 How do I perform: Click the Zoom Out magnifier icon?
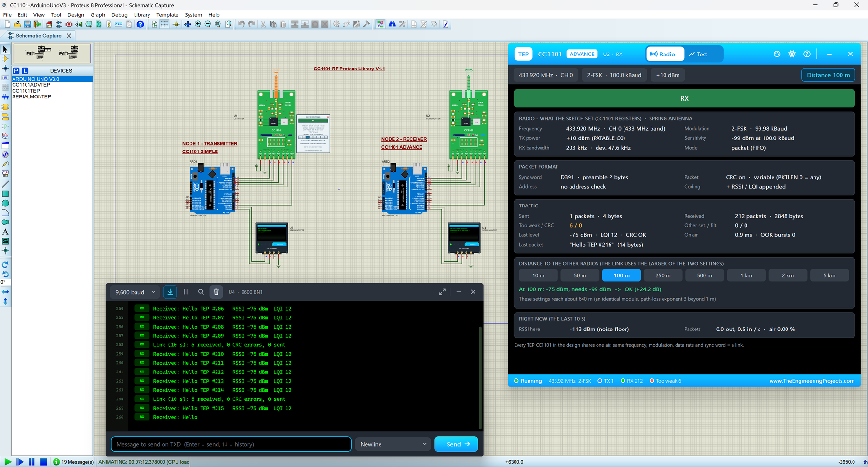coord(208,24)
